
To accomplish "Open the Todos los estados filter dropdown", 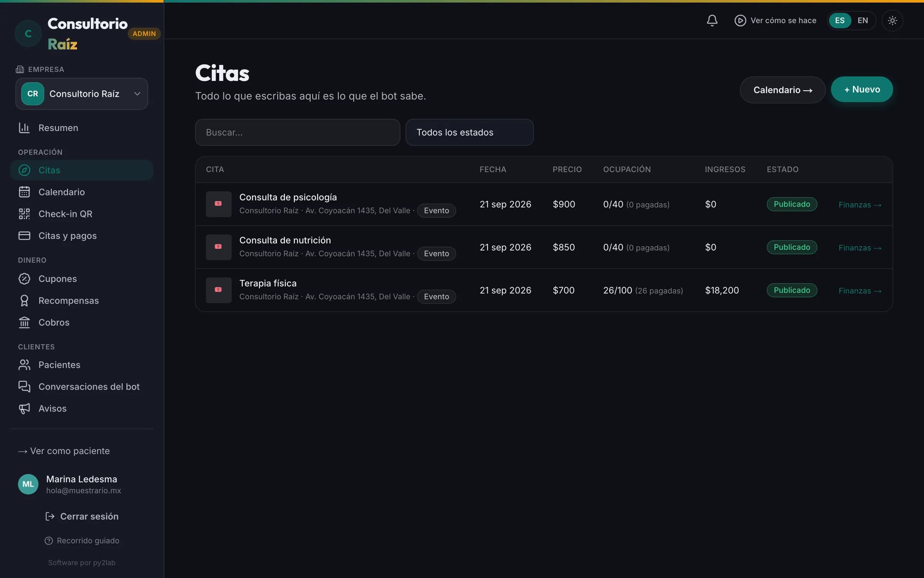I will tap(469, 132).
